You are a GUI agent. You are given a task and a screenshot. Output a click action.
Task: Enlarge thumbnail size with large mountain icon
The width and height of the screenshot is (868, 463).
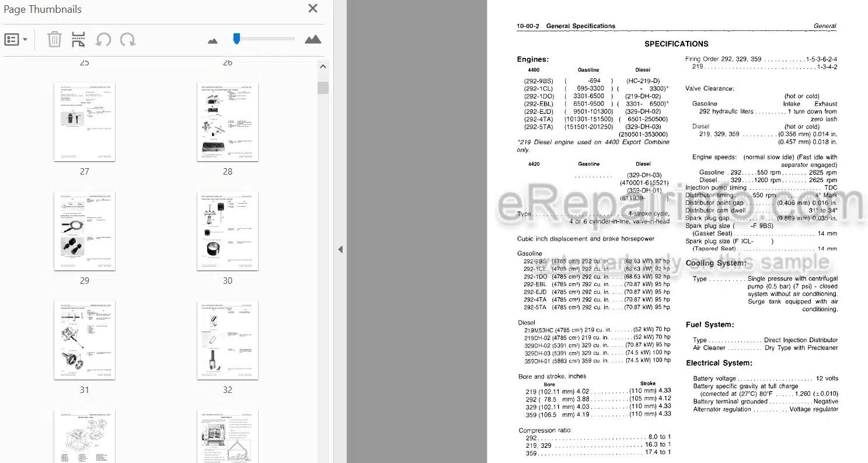tap(313, 40)
